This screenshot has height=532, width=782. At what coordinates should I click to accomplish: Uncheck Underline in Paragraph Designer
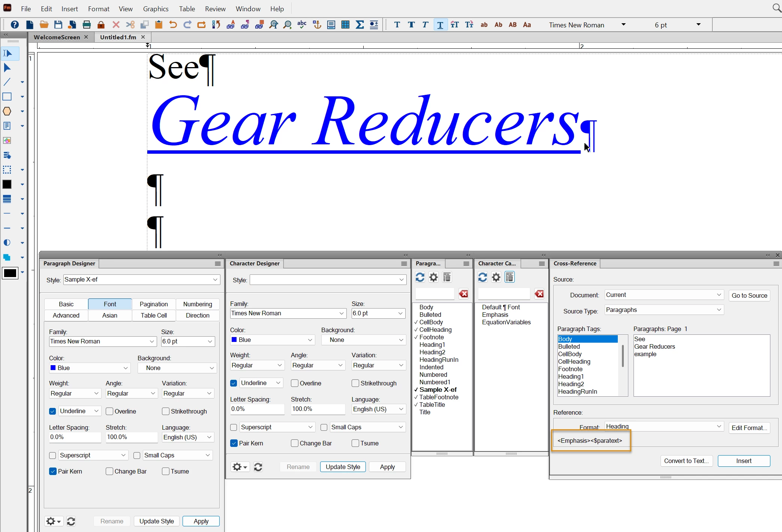click(x=53, y=411)
